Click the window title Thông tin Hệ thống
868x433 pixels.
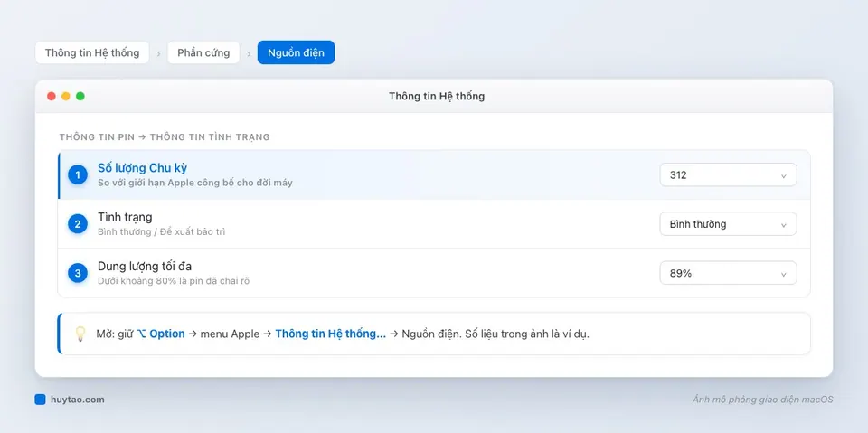[437, 97]
